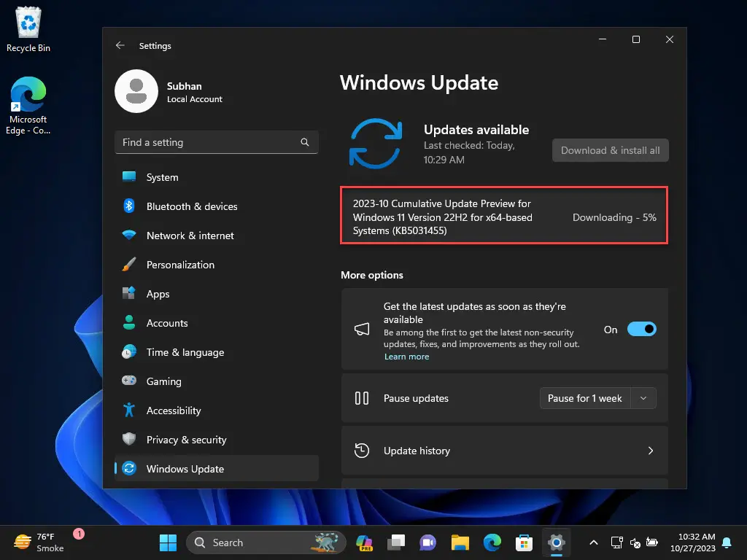Toggle off Get the latest updates switch

[x=642, y=329]
